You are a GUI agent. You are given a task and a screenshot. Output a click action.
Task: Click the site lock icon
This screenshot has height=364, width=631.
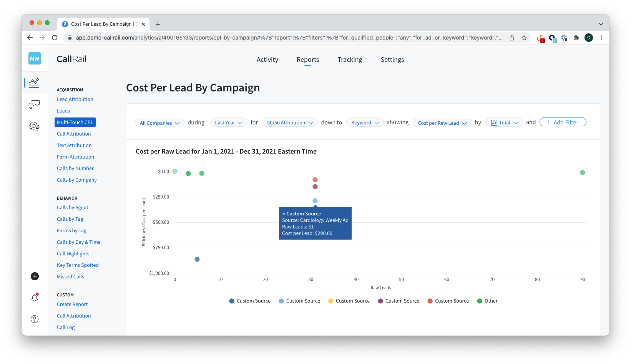coord(70,38)
